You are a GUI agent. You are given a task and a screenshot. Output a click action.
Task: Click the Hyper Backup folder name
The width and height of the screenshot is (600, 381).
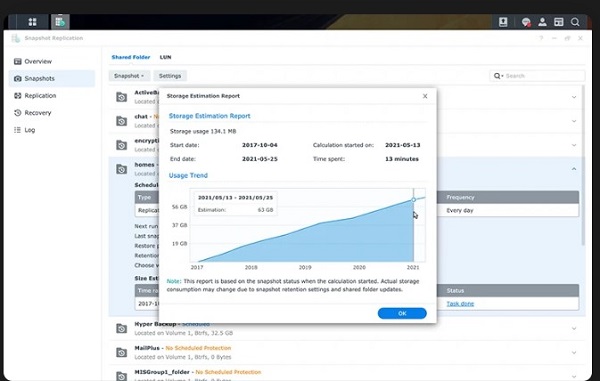(155, 324)
